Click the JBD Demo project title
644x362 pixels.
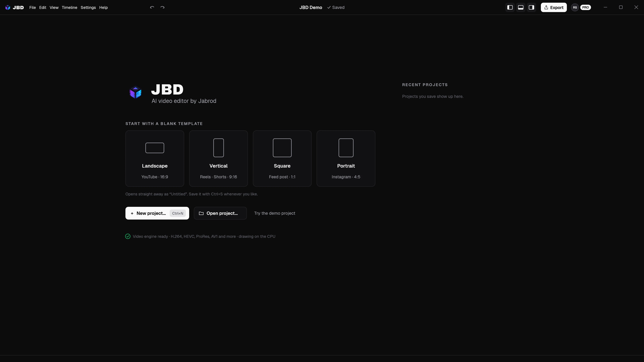point(311,8)
